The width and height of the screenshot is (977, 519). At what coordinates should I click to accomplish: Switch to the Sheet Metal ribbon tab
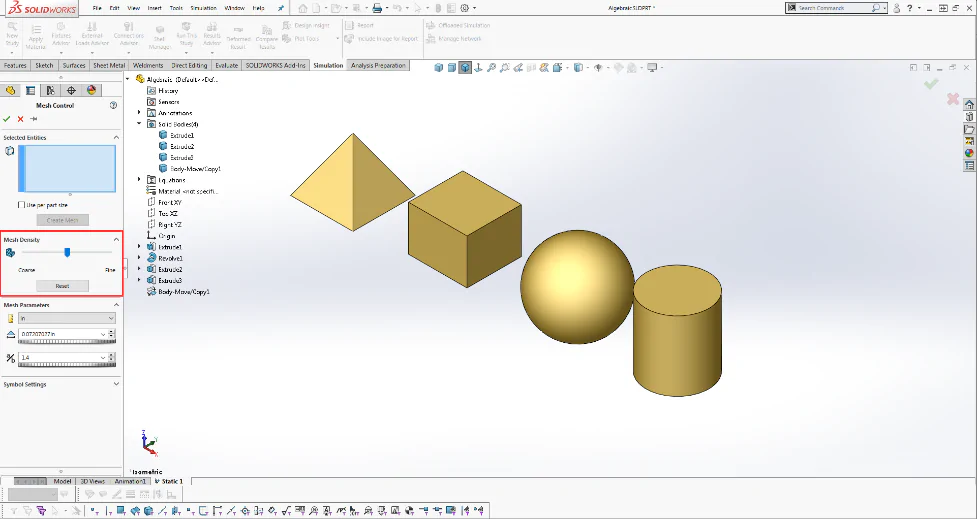pos(109,65)
